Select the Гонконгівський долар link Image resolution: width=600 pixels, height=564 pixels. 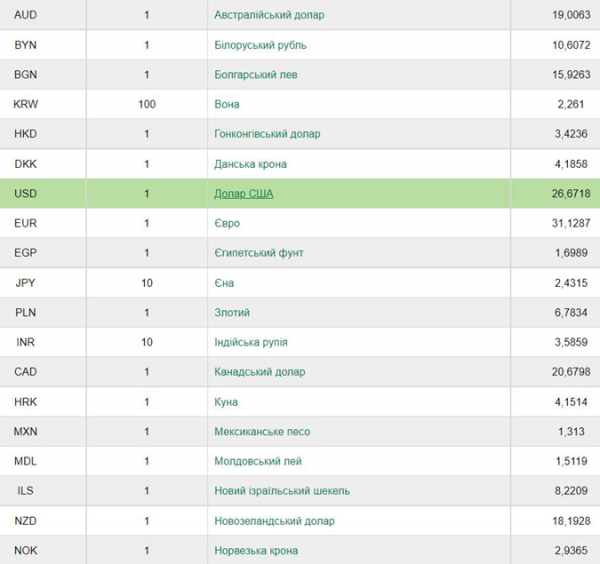(267, 134)
